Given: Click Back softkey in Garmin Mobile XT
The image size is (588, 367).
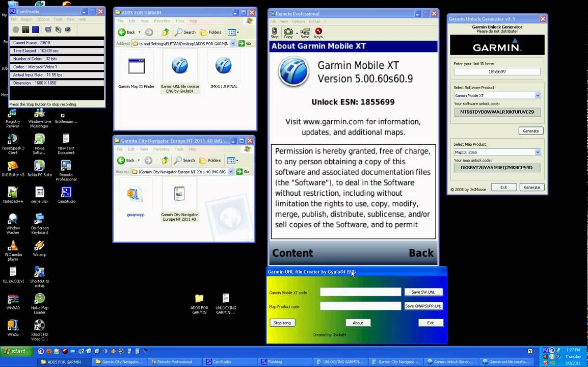Looking at the screenshot, I should tap(421, 252).
